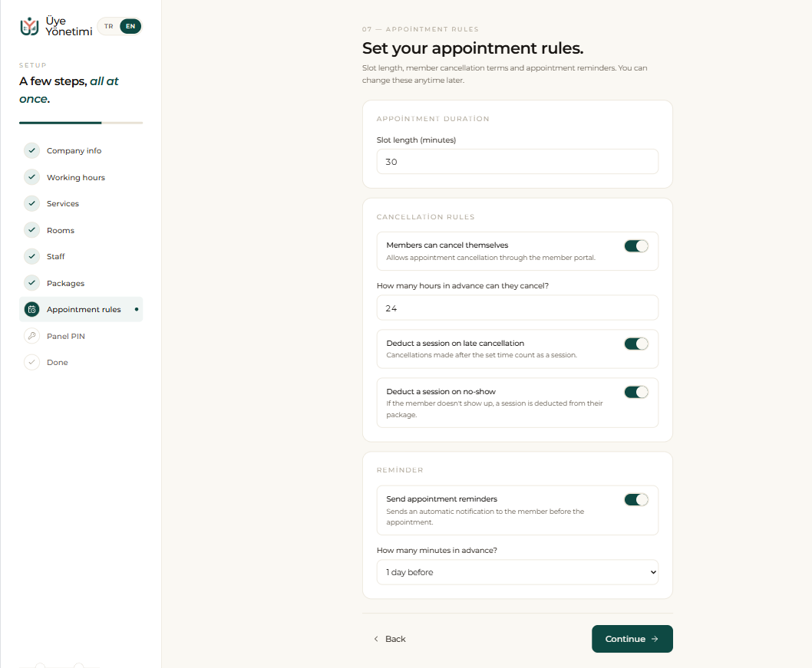Screen dimensions: 812x668
Task: Toggle Members can cancel themselves
Action: 636,246
